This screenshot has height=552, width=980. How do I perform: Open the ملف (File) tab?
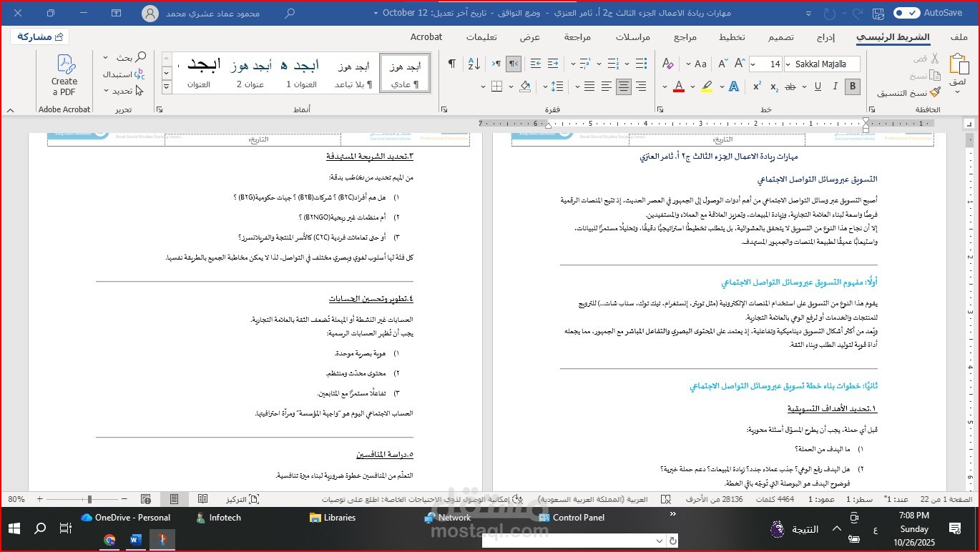pyautogui.click(x=959, y=37)
